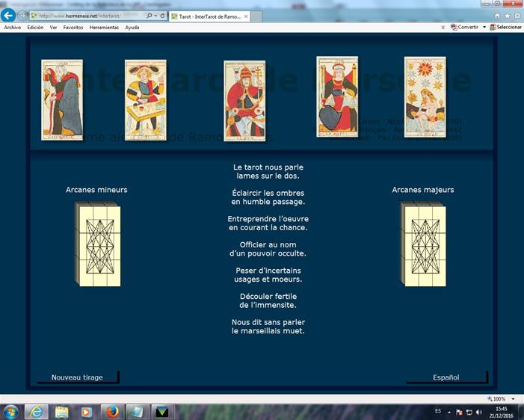The height and width of the screenshot is (420, 524).
Task: Draw from the Arcanes majeurs deck
Action: pyautogui.click(x=423, y=244)
